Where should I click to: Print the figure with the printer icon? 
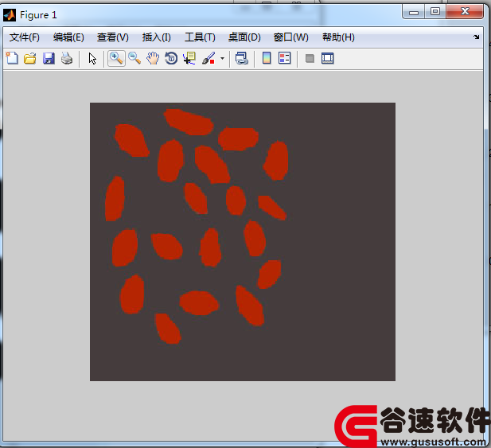click(67, 58)
